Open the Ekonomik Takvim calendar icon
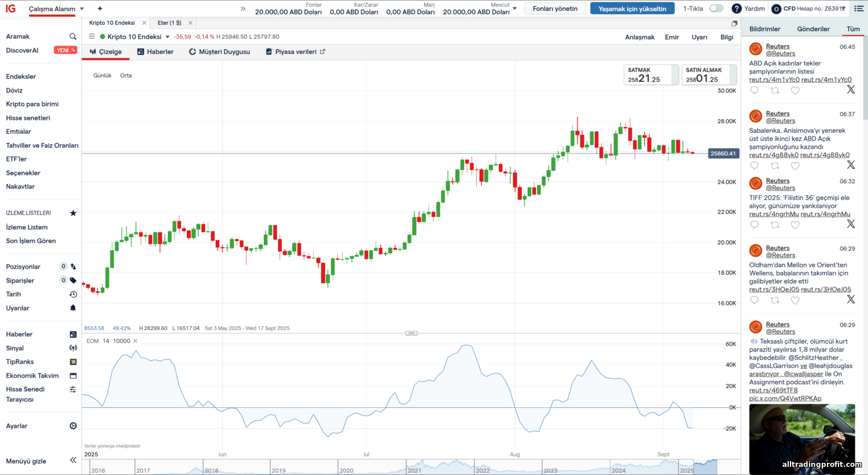This screenshot has height=475, width=868. pyautogui.click(x=73, y=375)
